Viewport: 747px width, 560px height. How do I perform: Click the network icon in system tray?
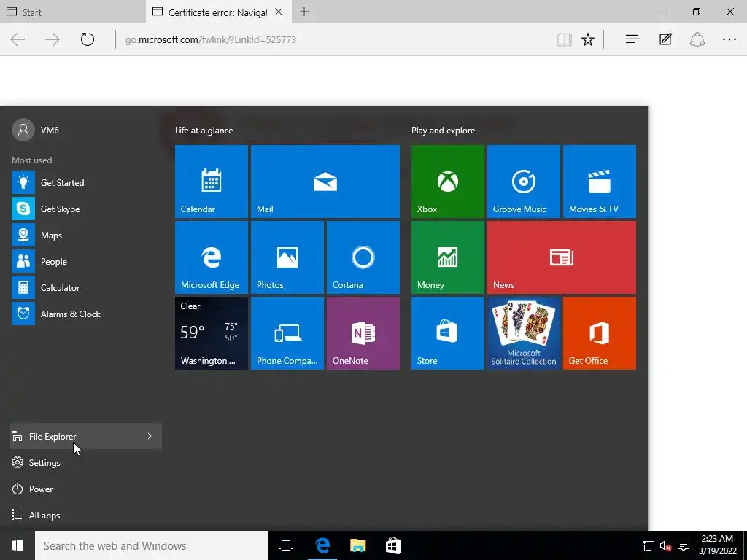[649, 545]
